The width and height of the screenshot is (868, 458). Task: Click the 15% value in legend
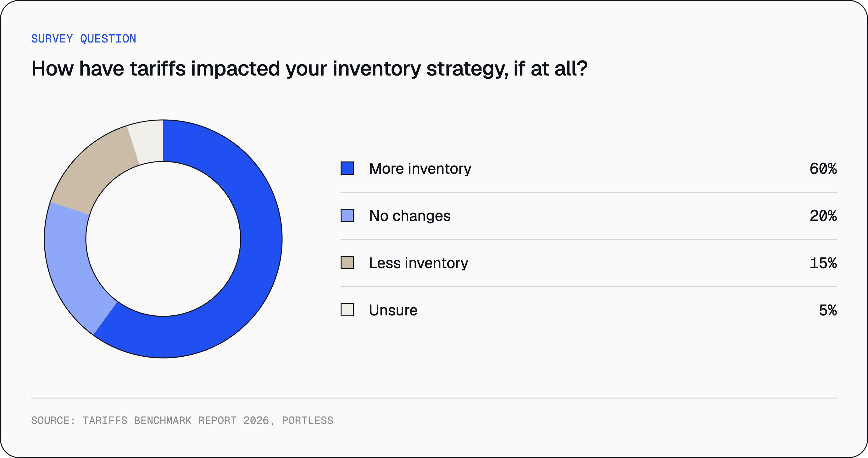pyautogui.click(x=823, y=263)
